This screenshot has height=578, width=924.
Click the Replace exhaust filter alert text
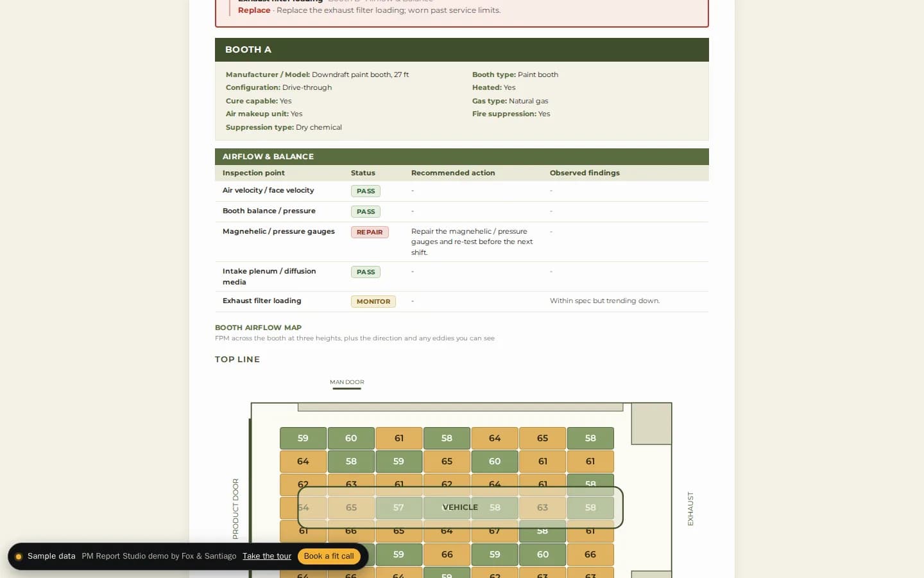click(x=369, y=10)
